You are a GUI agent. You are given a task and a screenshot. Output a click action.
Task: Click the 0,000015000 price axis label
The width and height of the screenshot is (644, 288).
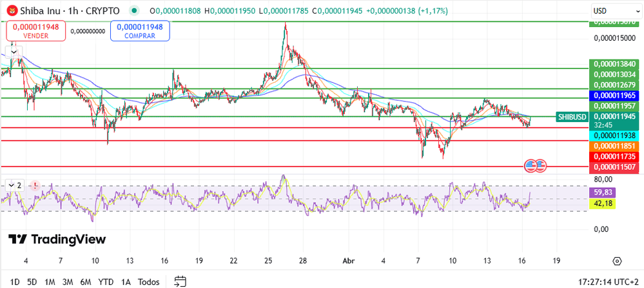(614, 39)
